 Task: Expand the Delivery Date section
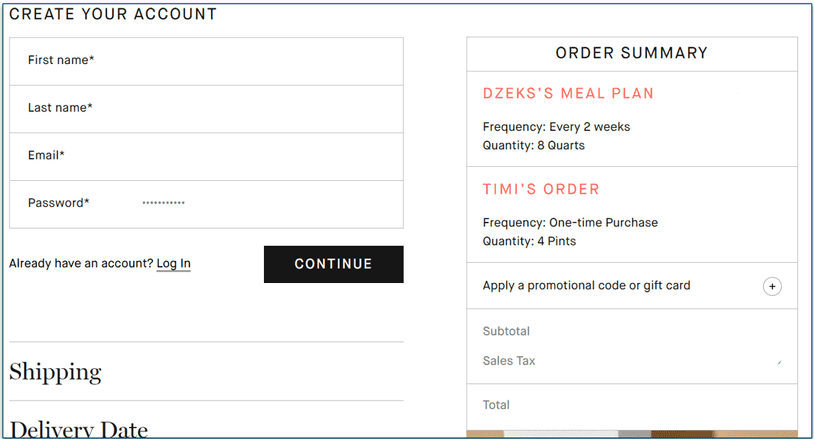78,430
